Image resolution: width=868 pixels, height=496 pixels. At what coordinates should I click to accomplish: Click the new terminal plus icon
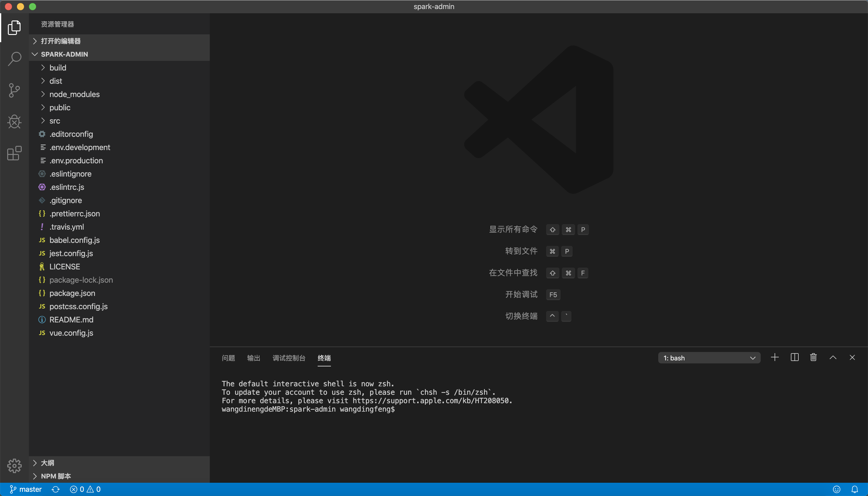pyautogui.click(x=775, y=357)
